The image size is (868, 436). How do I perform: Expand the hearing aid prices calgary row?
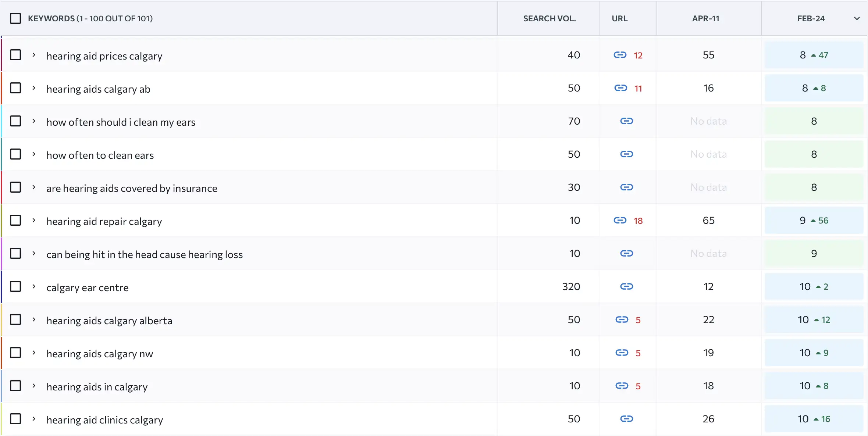click(34, 55)
